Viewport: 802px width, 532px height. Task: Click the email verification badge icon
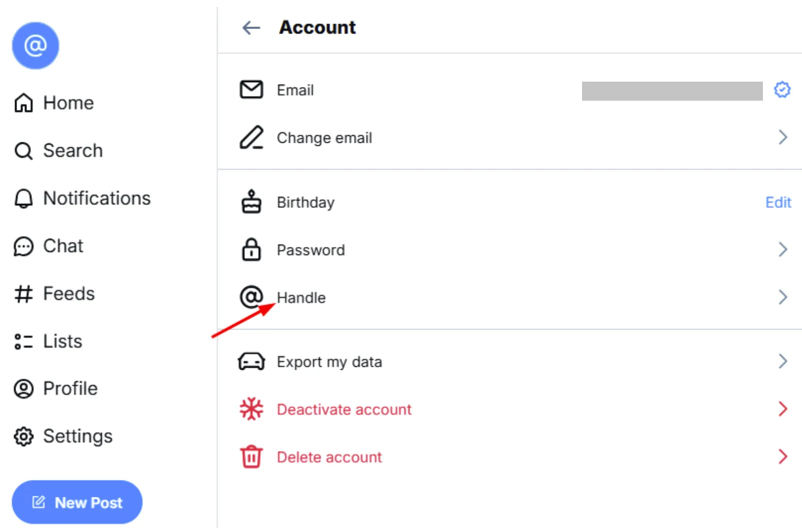pos(781,90)
